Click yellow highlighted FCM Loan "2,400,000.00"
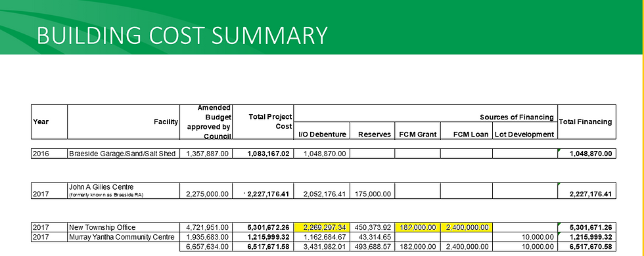Viewport: 644px width, 256px height. point(467,227)
